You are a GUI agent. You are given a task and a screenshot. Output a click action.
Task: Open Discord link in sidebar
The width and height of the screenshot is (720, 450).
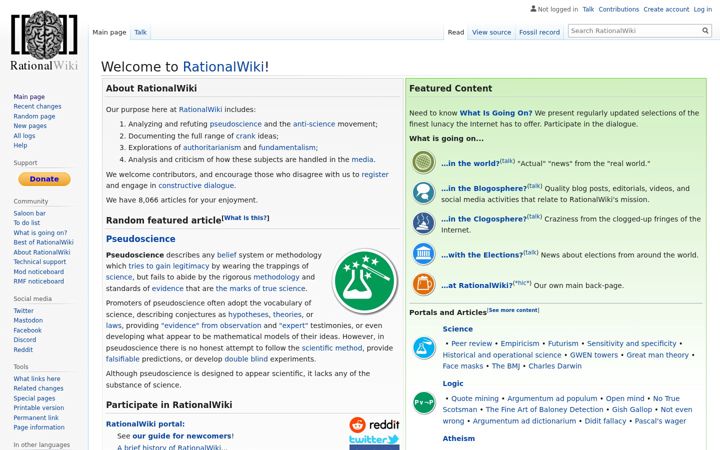[x=25, y=340]
